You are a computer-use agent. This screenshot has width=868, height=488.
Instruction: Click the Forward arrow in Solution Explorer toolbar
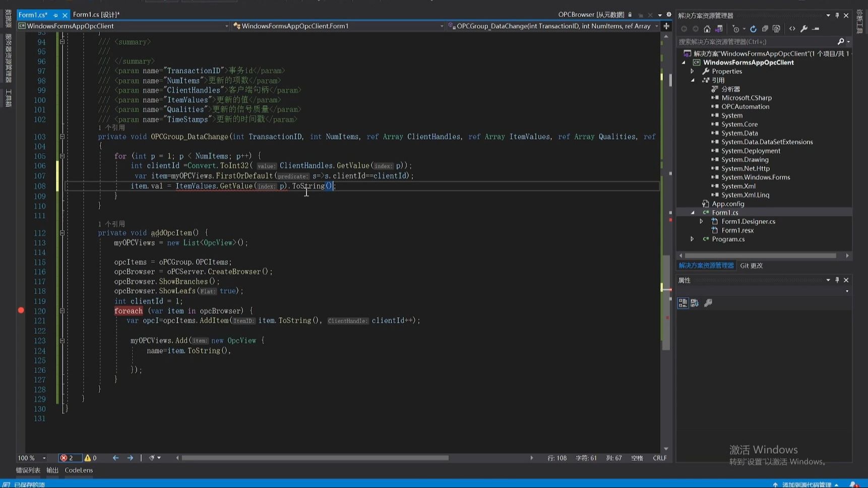click(x=696, y=29)
